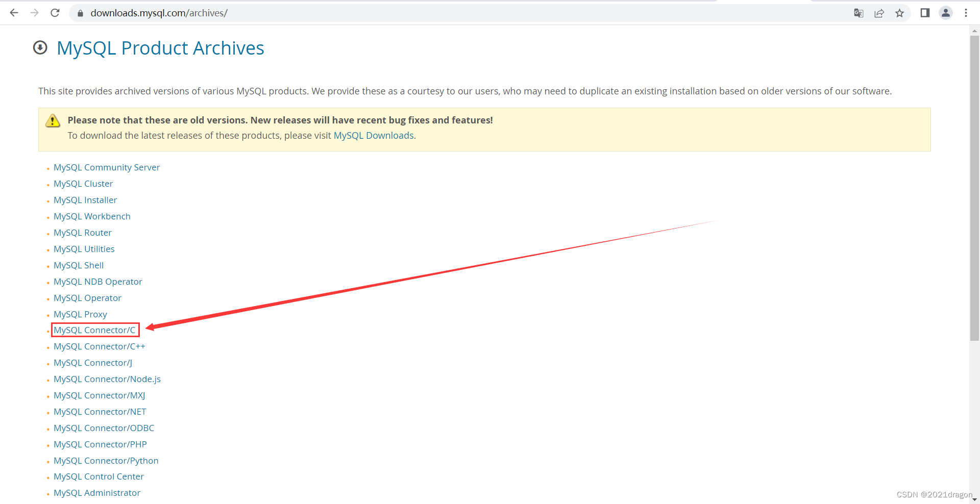This screenshot has height=504, width=980.
Task: Open MySQL Shell archive link
Action: [79, 265]
